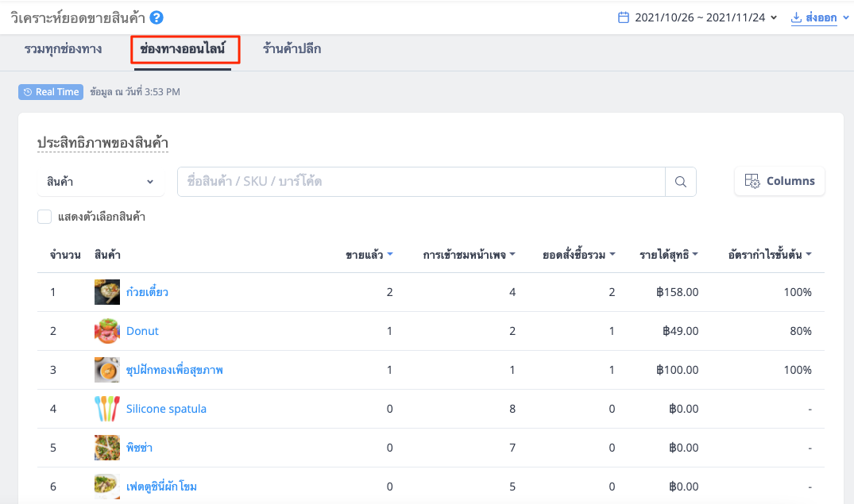Click the ฿100.00 revenue cell
854x504 pixels.
click(677, 370)
